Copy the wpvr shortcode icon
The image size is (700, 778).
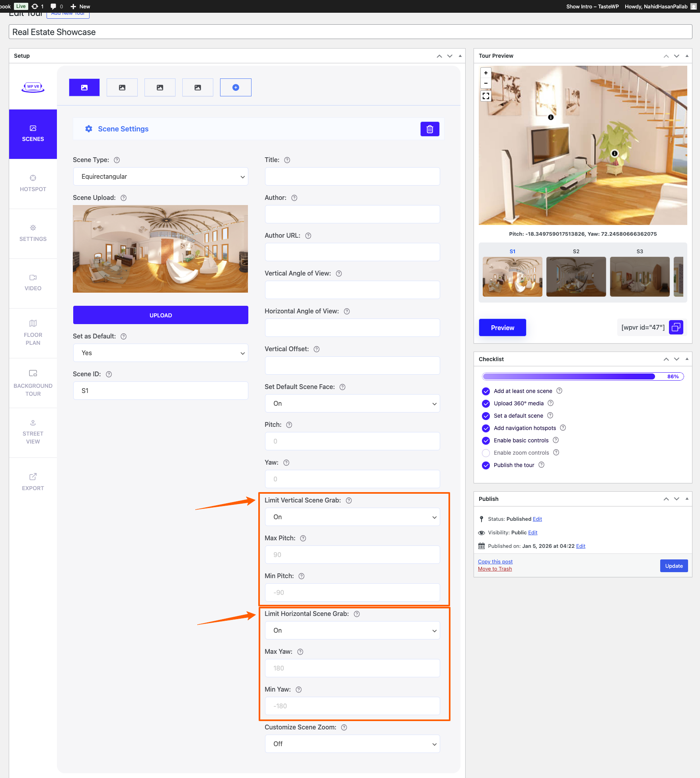[676, 327]
